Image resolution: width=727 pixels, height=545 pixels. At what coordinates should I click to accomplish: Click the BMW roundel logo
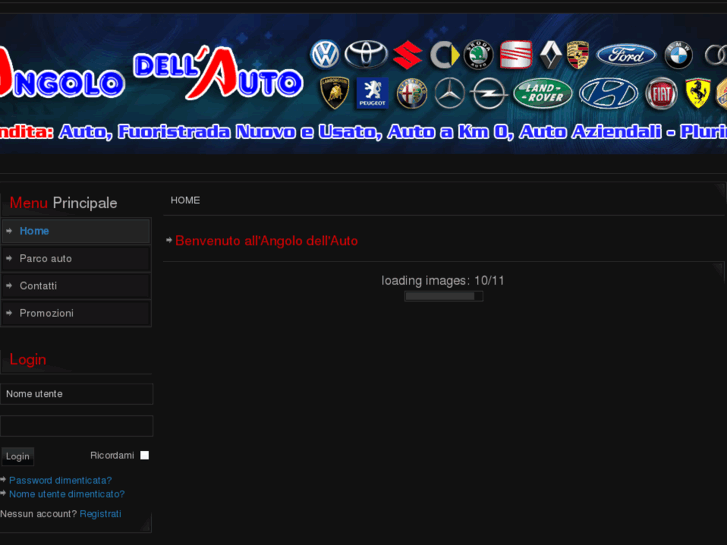tap(678, 55)
